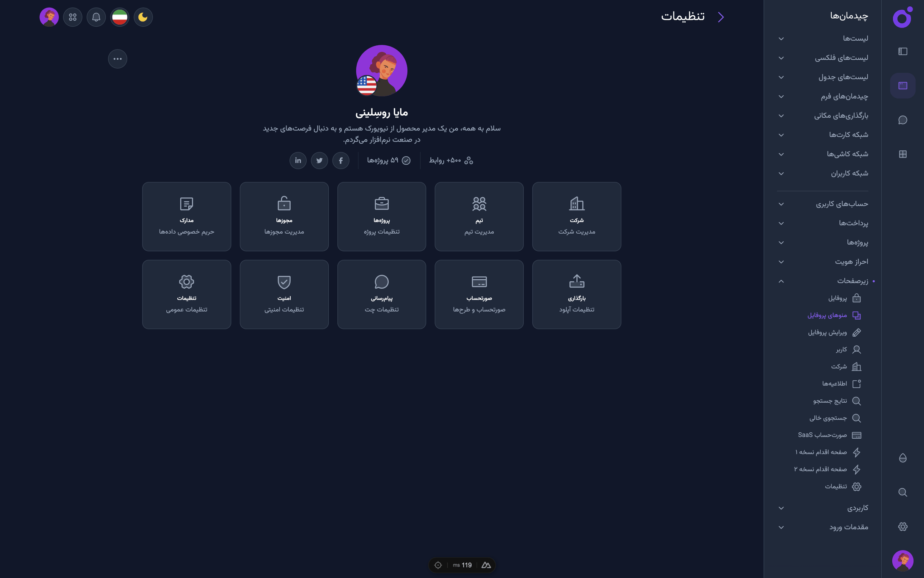This screenshot has width=924, height=578.
Task: Toggle dark mode with moon icon
Action: tap(143, 17)
